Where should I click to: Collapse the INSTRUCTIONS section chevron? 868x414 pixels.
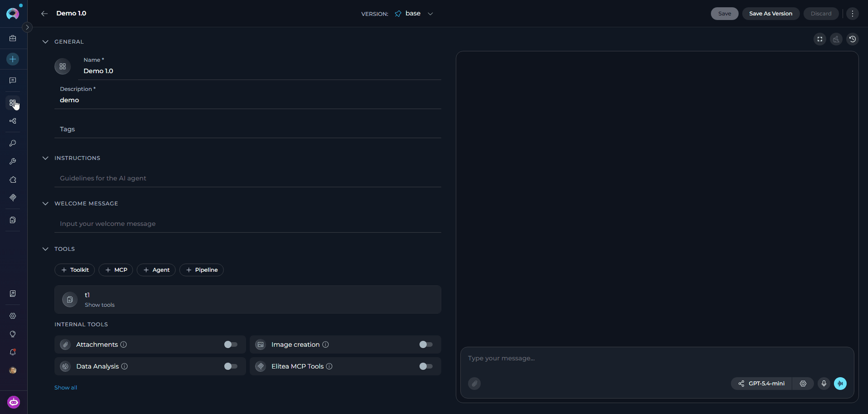pos(45,158)
